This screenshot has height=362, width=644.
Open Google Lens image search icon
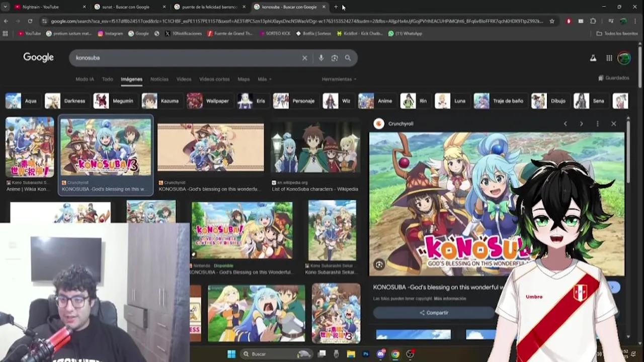coord(335,58)
